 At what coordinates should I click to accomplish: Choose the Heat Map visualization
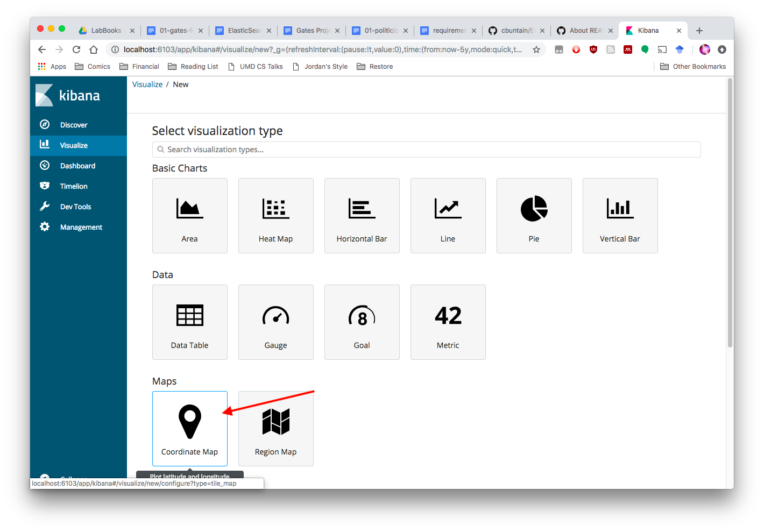click(x=276, y=216)
